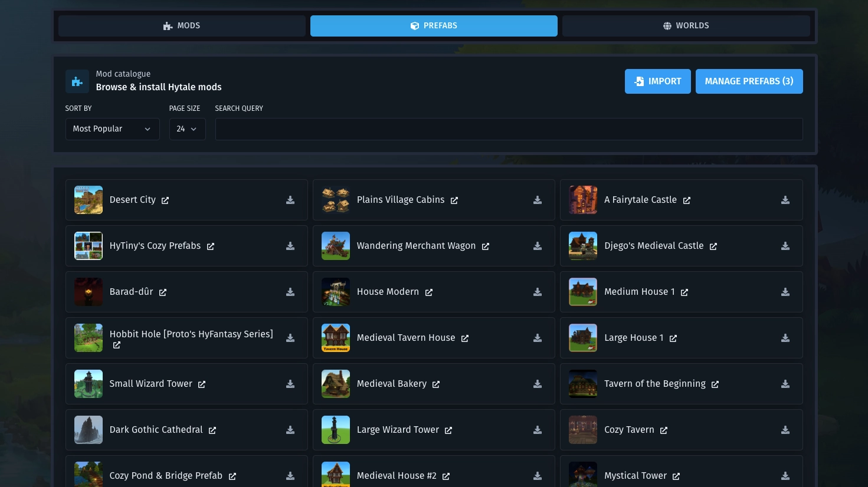Download Wandering Merchant Wagon prefab
Viewport: 868px width, 487px height.
coord(538,246)
